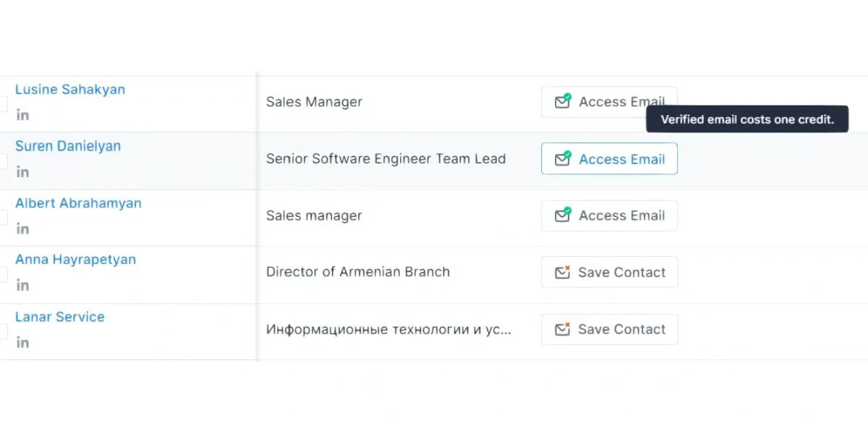868x434 pixels.
Task: Open Lanar Service's LinkedIn icon
Action: [22, 343]
